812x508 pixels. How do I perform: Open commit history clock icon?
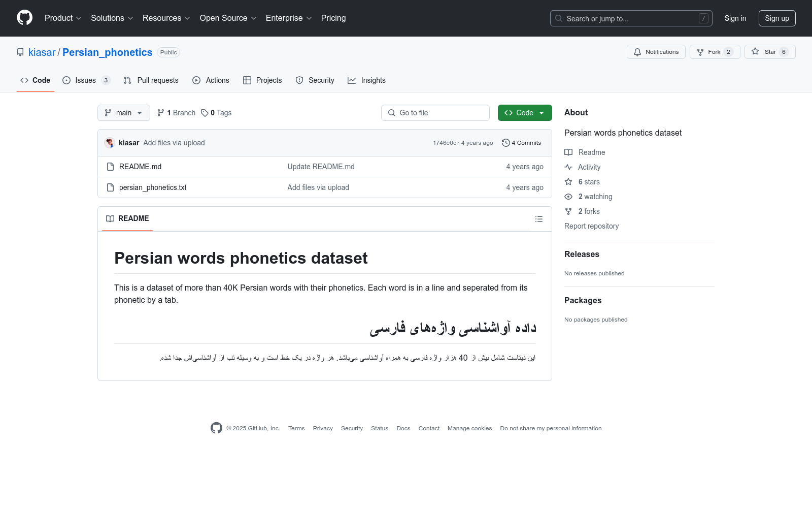click(x=505, y=143)
